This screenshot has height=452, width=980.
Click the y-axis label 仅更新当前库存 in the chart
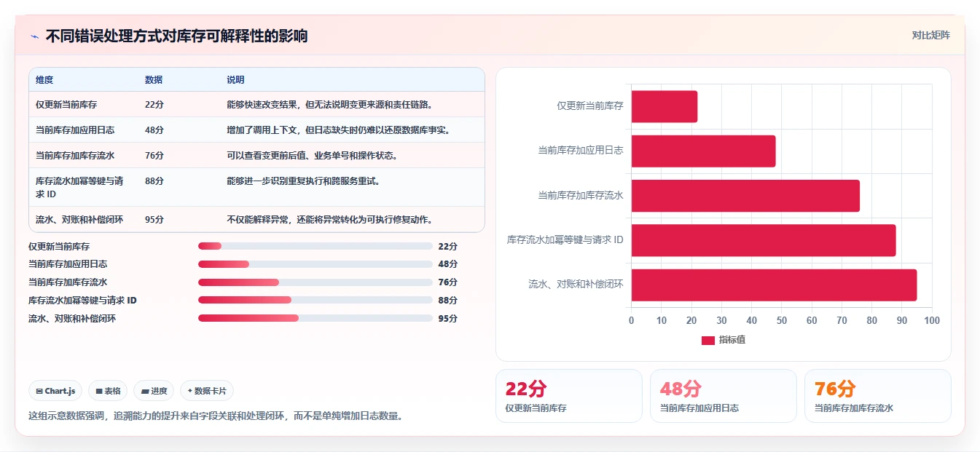(x=590, y=106)
